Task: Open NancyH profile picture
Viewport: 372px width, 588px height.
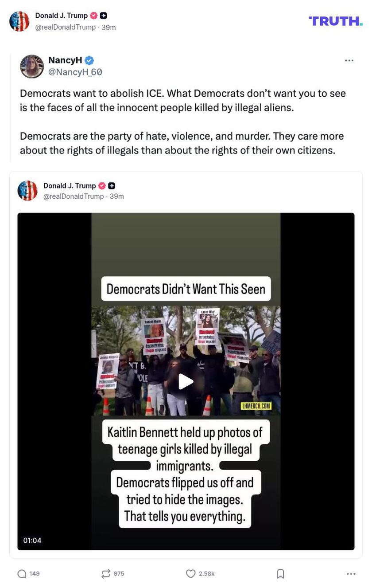Action: tap(32, 67)
